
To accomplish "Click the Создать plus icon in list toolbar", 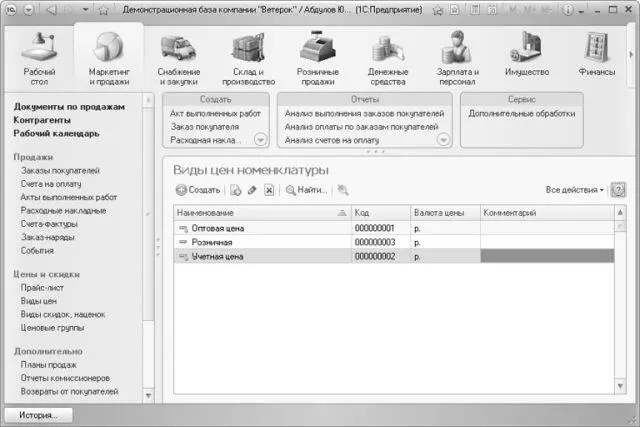I will [181, 190].
